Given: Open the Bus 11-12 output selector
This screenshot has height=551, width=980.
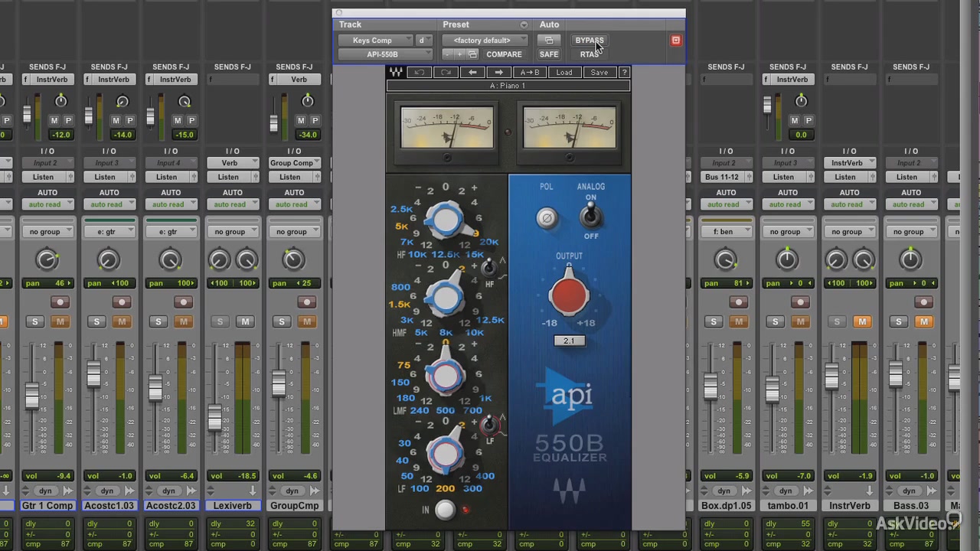Looking at the screenshot, I should (x=725, y=177).
